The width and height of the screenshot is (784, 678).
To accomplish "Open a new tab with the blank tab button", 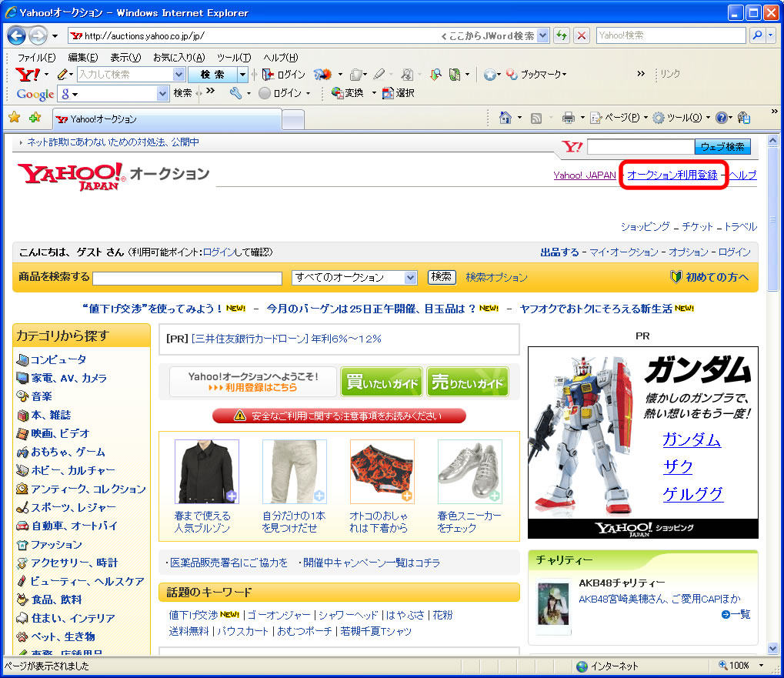I will pos(293,120).
